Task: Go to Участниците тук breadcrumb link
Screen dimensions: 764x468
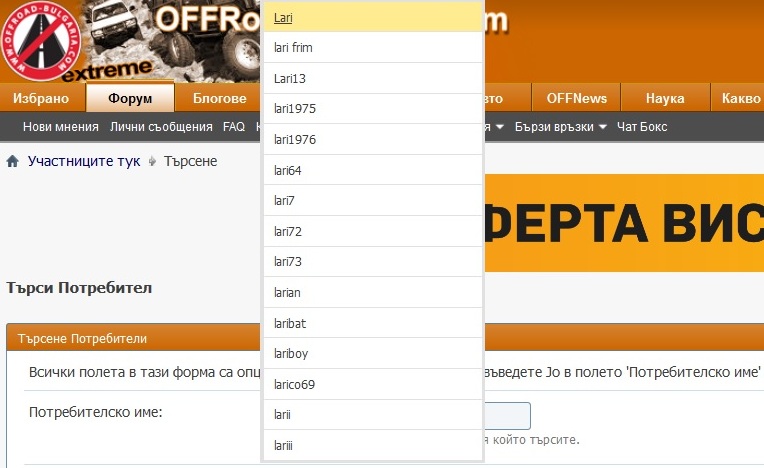Action: coord(84,161)
